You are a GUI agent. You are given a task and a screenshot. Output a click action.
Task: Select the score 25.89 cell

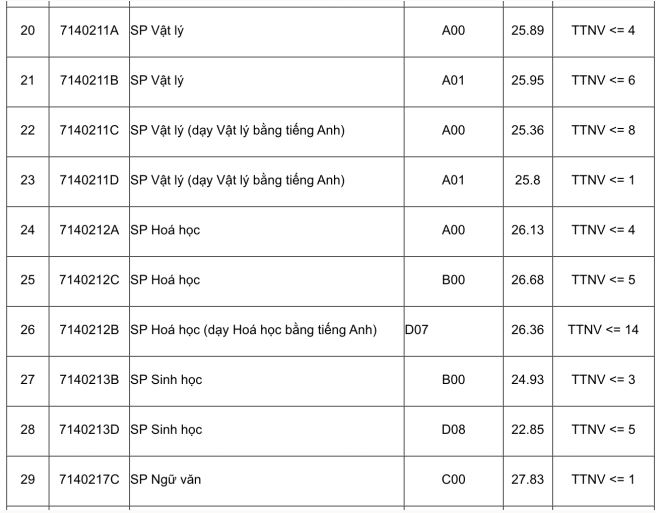pos(527,31)
